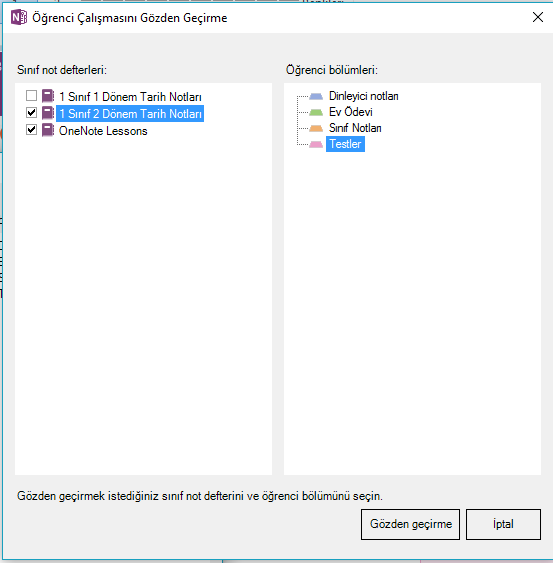Select the orange Sınıf Notları section icon
Image resolution: width=553 pixels, height=563 pixels.
point(316,128)
